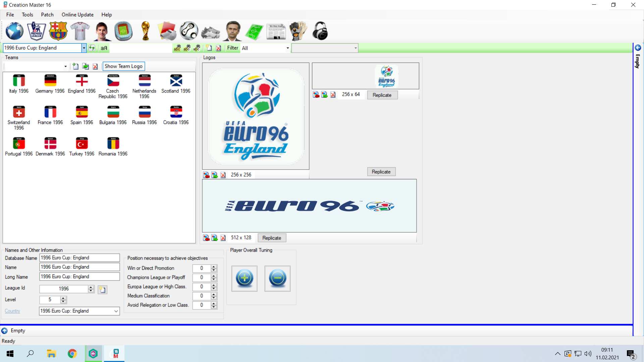Viewport: 644px width, 362px height.
Task: Increment the League Id spinner up
Action: 91,287
